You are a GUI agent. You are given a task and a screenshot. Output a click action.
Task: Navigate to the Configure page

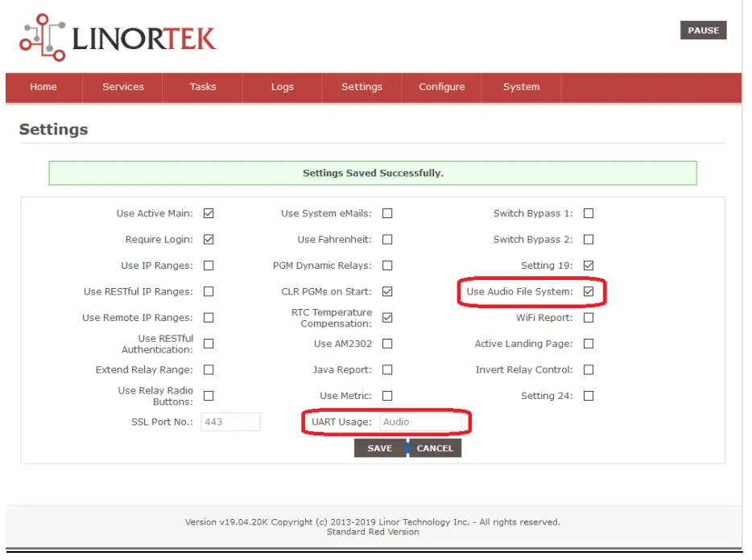(x=440, y=87)
